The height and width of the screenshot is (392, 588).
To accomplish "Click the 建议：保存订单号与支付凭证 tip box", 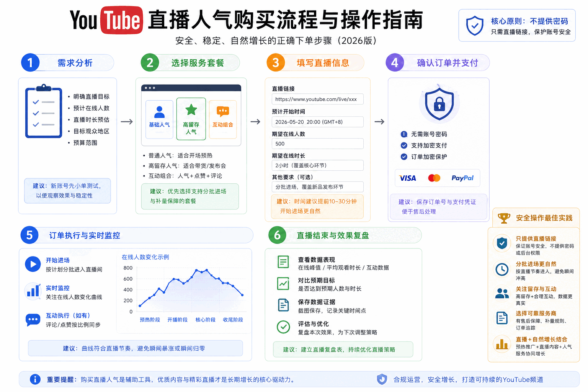I will [x=438, y=207].
